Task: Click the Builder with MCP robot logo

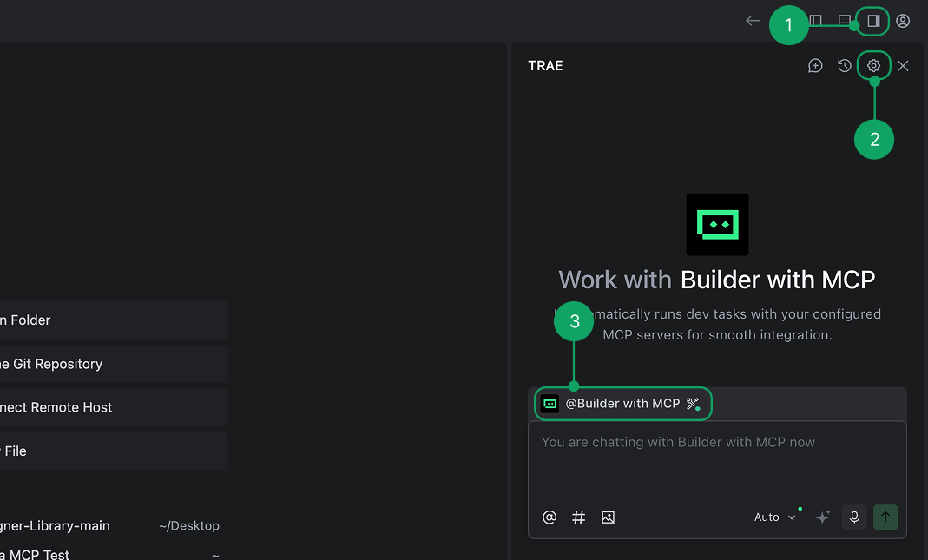Action: [x=717, y=224]
